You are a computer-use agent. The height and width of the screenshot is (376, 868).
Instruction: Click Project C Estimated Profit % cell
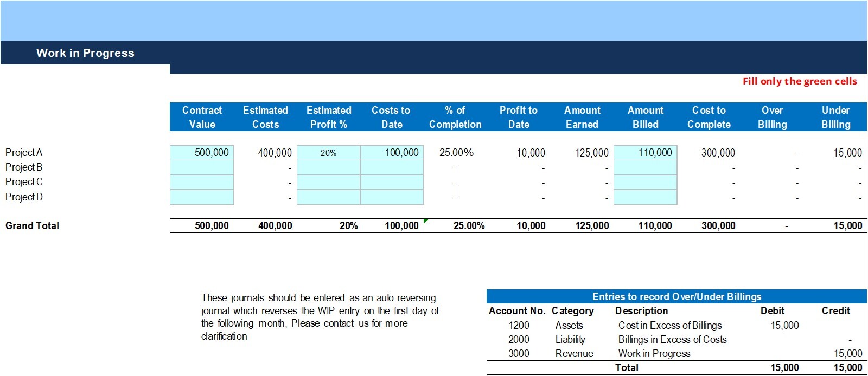coord(329,182)
